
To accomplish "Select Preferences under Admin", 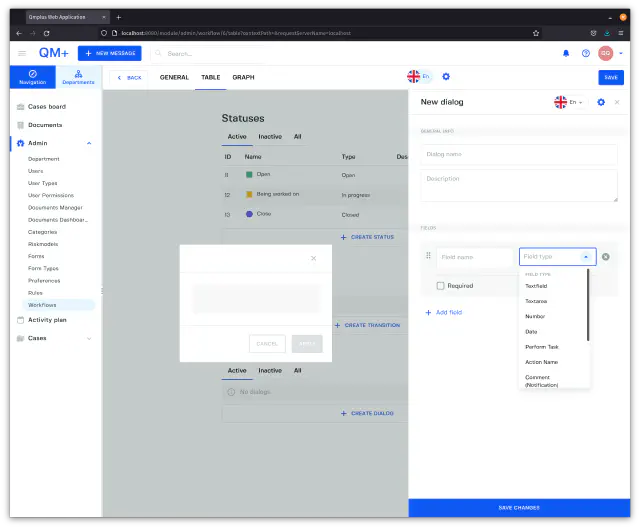I will coord(44,281).
